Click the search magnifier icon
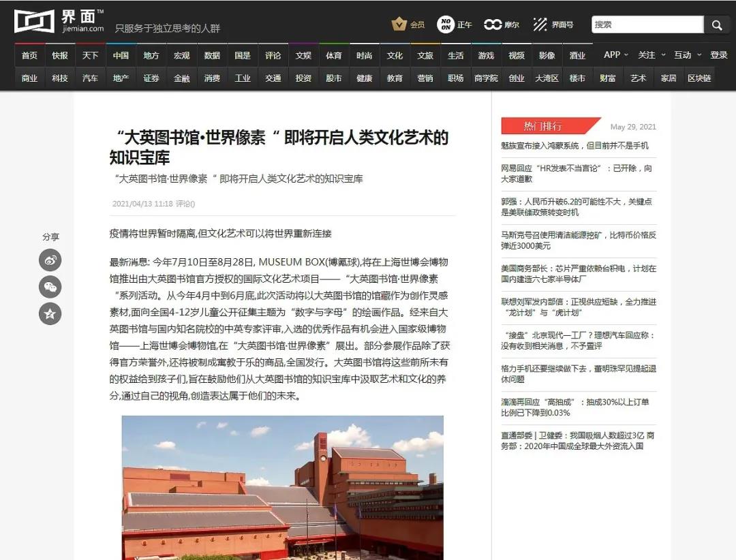 [x=716, y=25]
